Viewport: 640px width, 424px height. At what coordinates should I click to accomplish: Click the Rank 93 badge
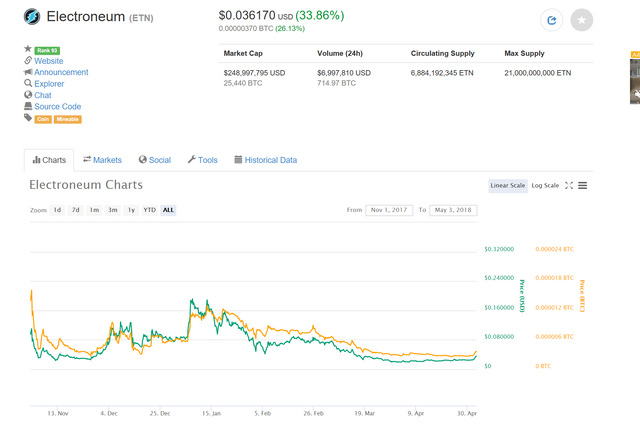click(x=47, y=51)
